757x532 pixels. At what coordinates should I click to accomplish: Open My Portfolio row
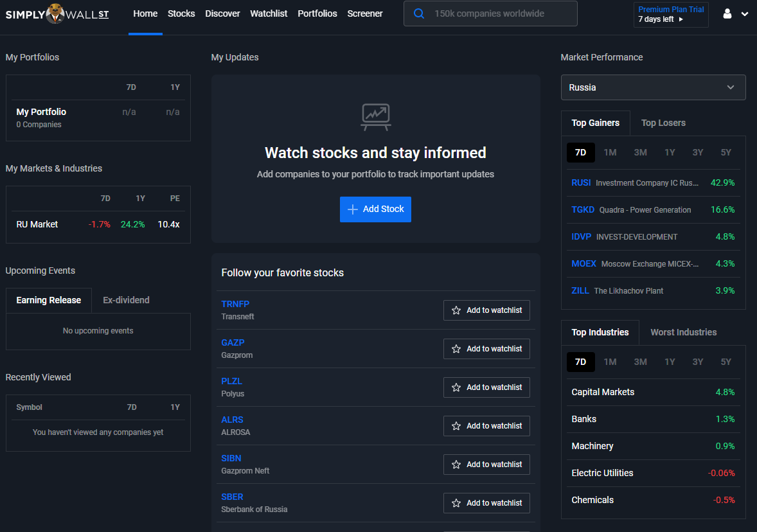98,118
